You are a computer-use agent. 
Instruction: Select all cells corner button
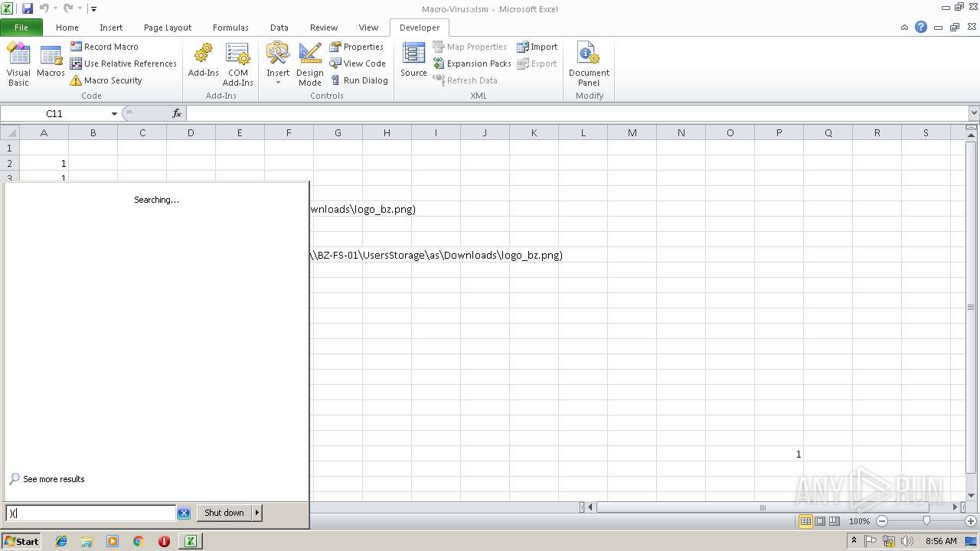10,132
